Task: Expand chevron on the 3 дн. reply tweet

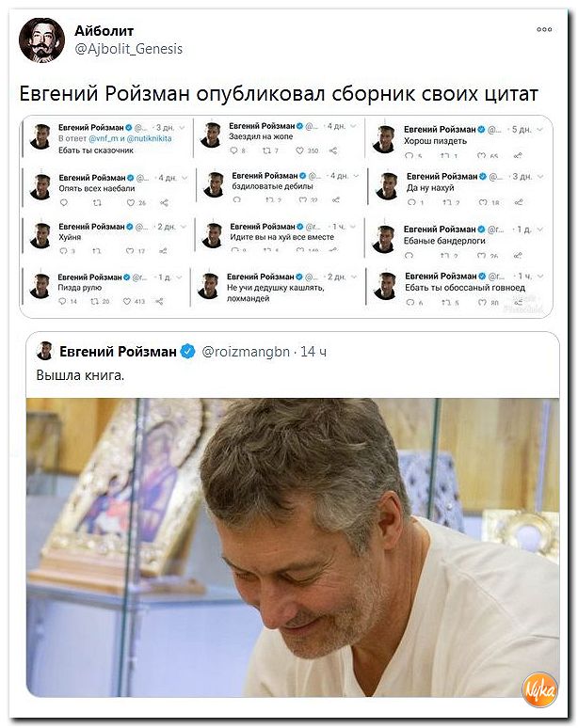Action: [x=182, y=127]
